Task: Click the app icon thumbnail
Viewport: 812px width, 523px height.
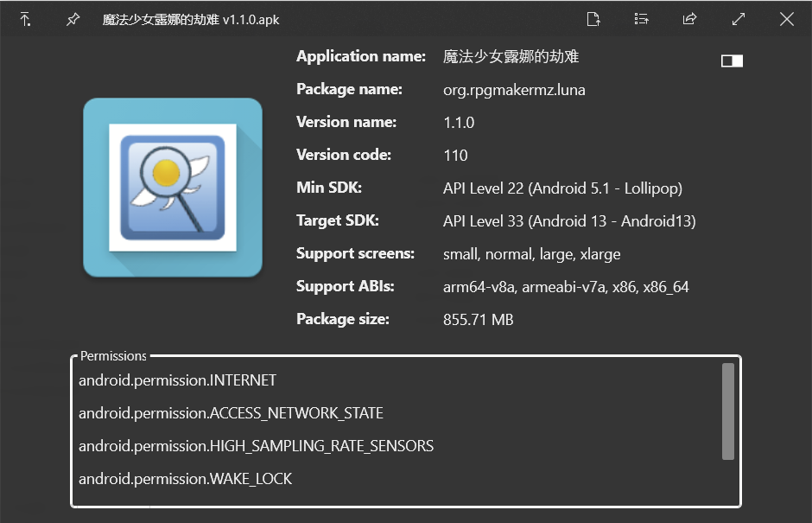Action: tap(173, 188)
